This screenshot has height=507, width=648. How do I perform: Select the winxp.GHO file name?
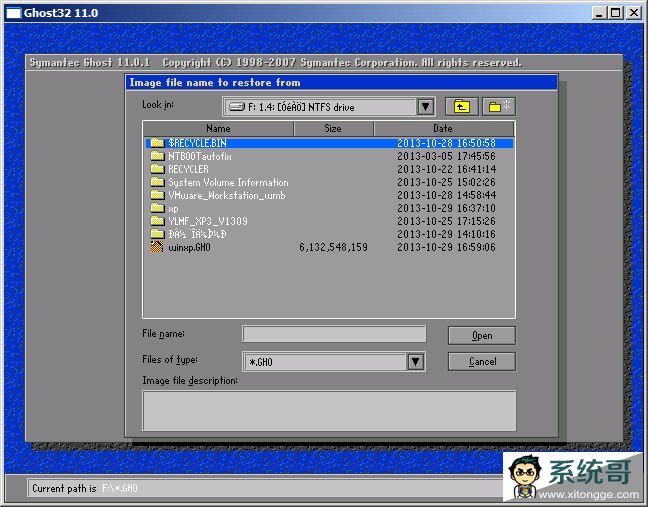pos(189,247)
